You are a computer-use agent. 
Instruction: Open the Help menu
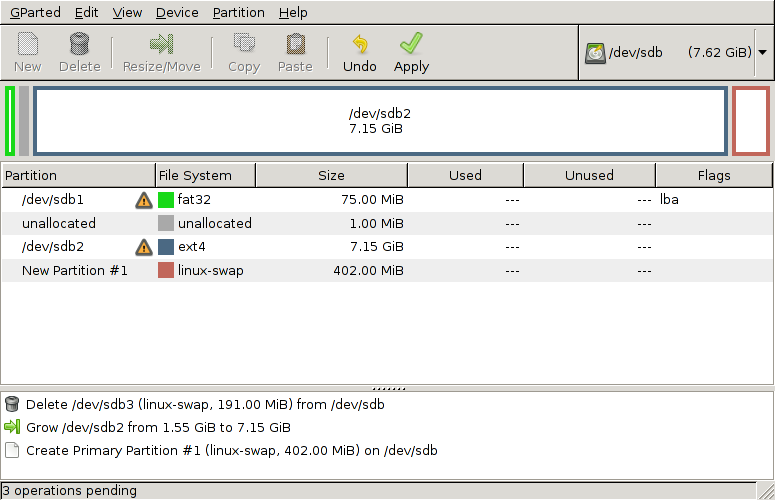293,12
